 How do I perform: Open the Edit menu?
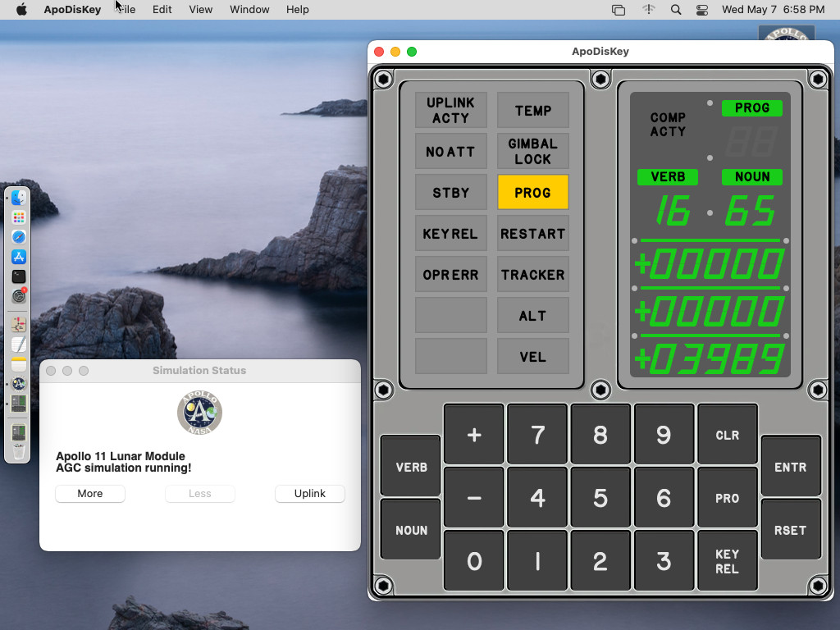click(x=162, y=10)
